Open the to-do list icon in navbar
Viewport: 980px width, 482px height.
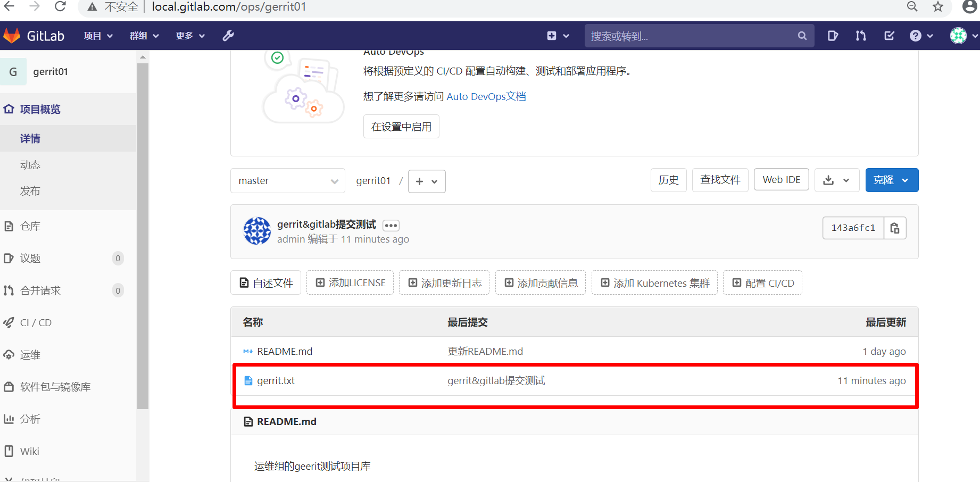pyautogui.click(x=889, y=36)
